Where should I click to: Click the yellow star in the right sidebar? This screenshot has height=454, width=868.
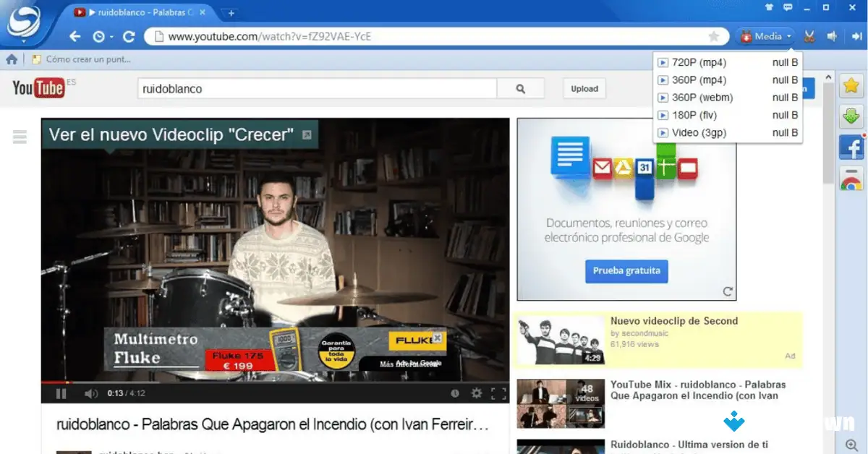[x=851, y=85]
